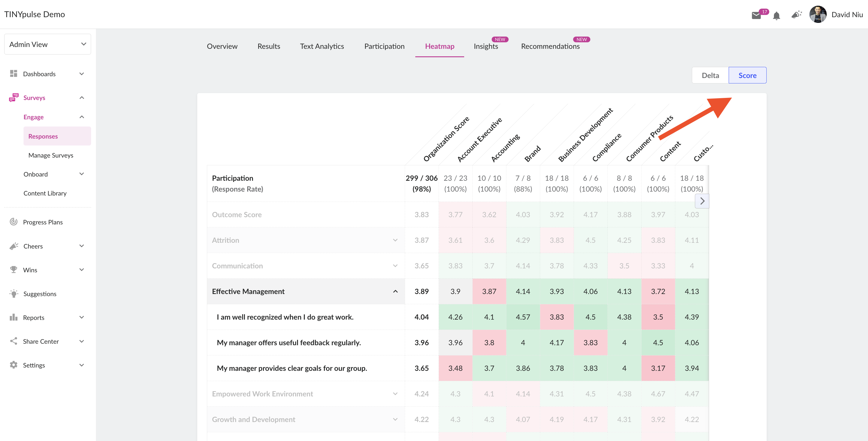Open Manage Surveys in sidebar
This screenshot has height=441, width=868.
(51, 155)
